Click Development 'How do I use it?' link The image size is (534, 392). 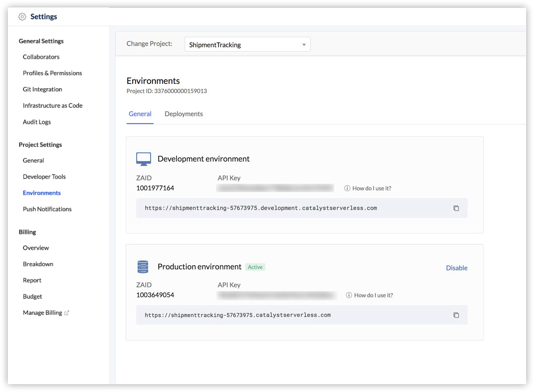click(x=372, y=188)
